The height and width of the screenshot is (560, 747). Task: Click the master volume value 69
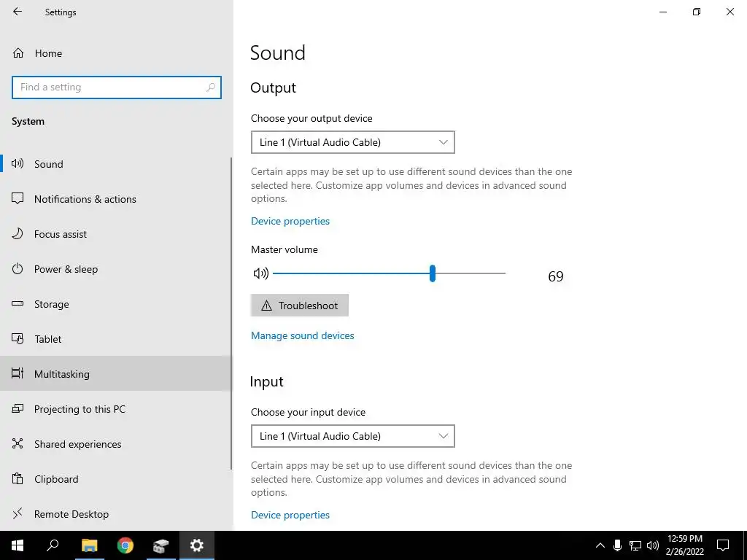click(x=555, y=276)
